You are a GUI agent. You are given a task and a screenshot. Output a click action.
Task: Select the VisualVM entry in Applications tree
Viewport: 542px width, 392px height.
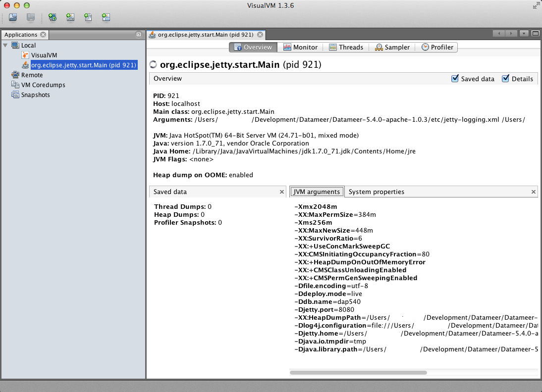click(44, 55)
